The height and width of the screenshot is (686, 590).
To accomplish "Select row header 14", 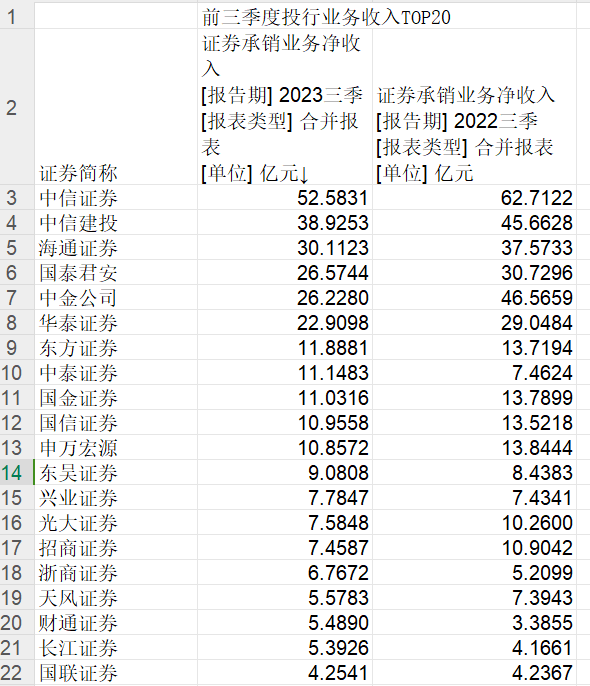I will (x=17, y=472).
